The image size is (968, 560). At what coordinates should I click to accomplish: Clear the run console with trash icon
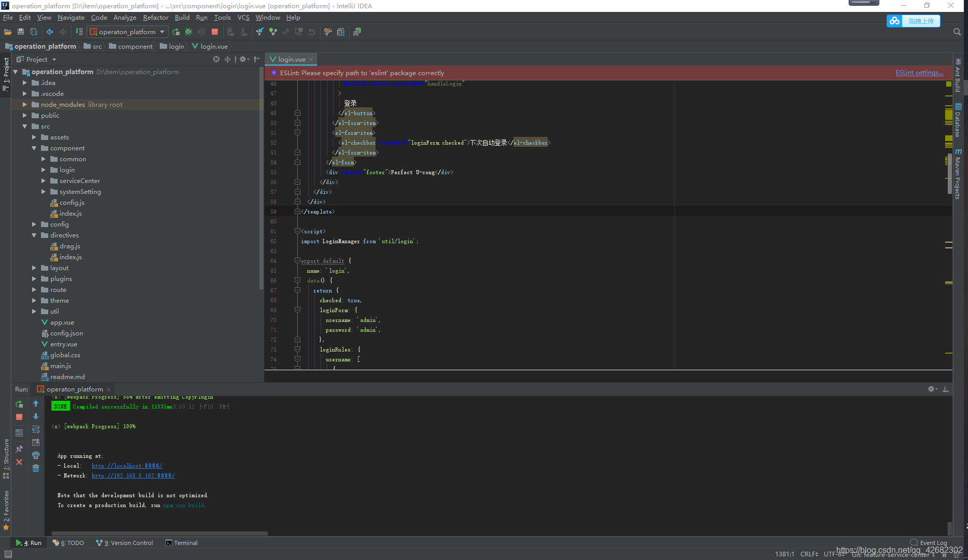(36, 468)
